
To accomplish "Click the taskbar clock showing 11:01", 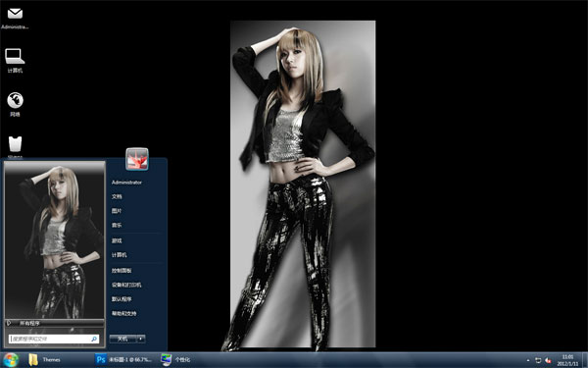I will pos(567,360).
